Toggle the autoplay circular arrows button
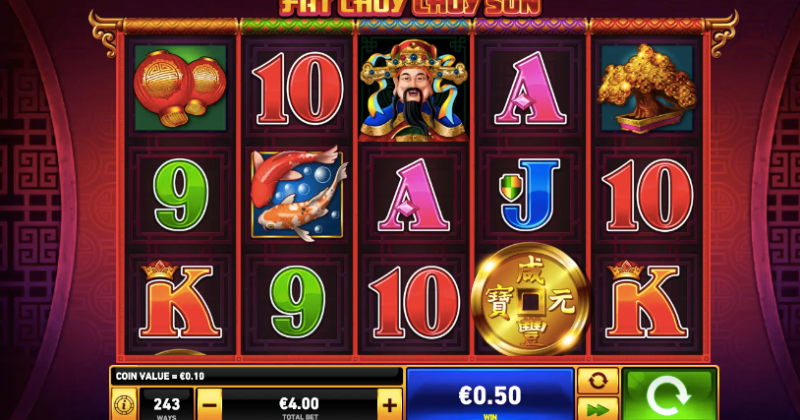Screen dimensions: 800x420 (597, 381)
